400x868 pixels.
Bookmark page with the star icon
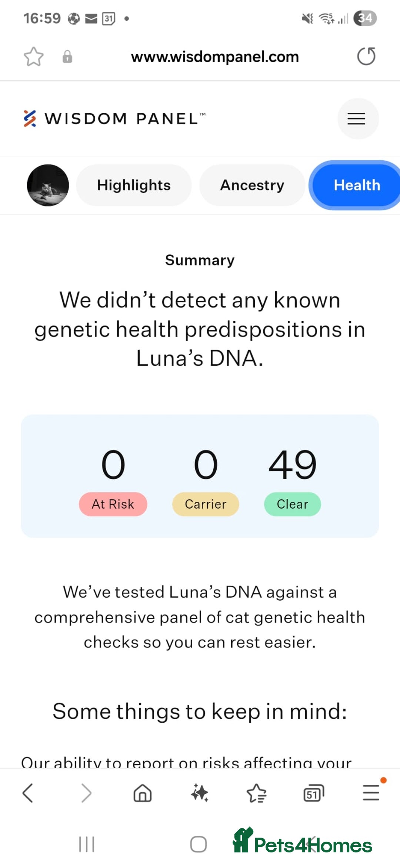34,57
